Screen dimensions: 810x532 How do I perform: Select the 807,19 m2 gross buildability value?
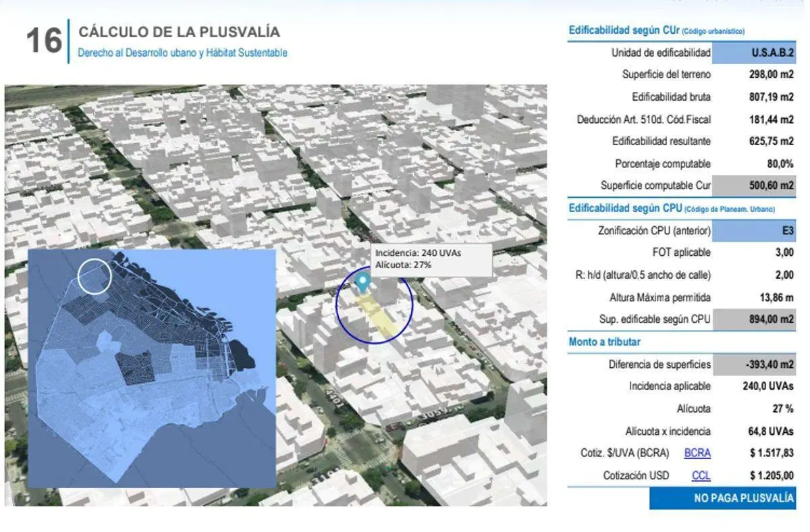pyautogui.click(x=772, y=97)
